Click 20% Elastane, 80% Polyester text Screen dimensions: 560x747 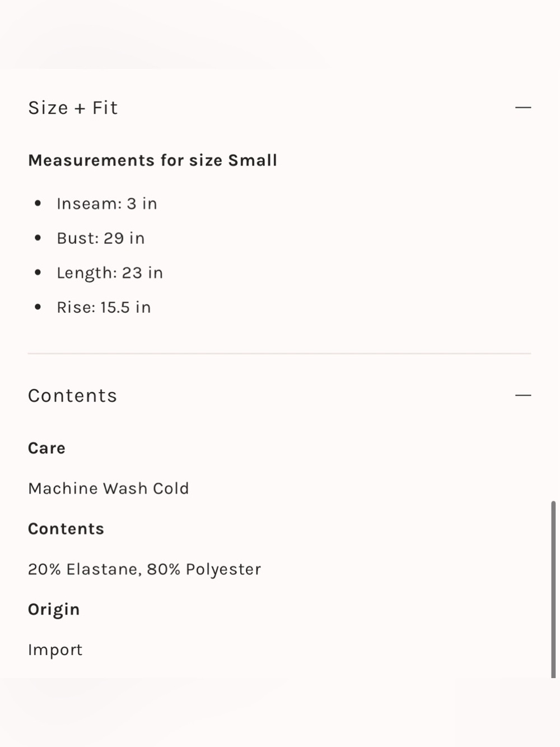point(144,569)
